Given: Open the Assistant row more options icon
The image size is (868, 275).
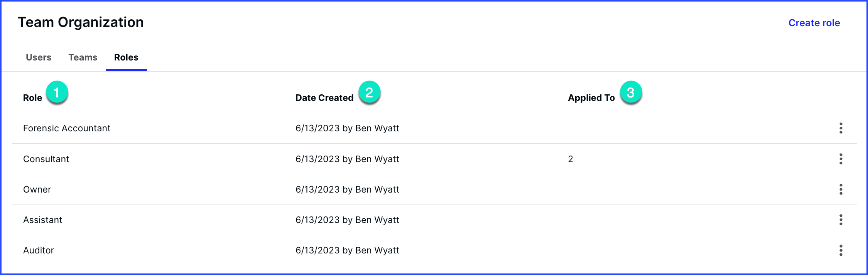Looking at the screenshot, I should 841,220.
